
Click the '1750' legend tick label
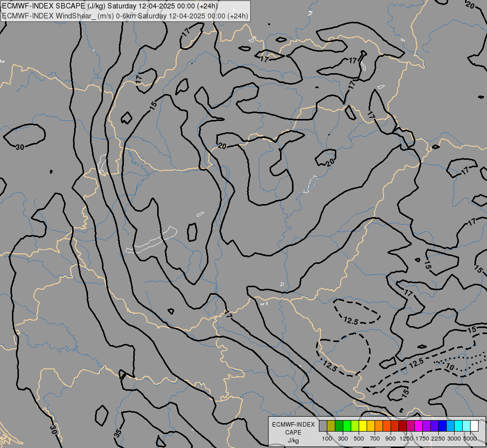click(422, 439)
